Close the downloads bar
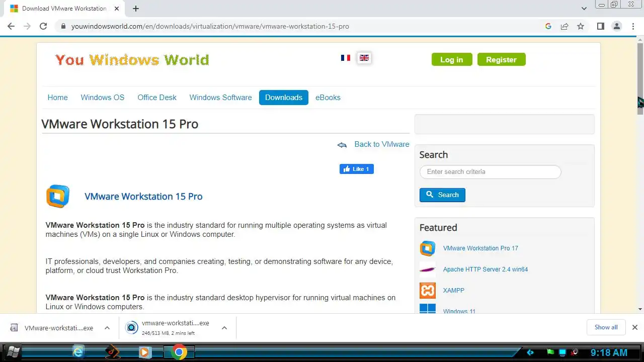This screenshot has height=362, width=644. (x=634, y=327)
